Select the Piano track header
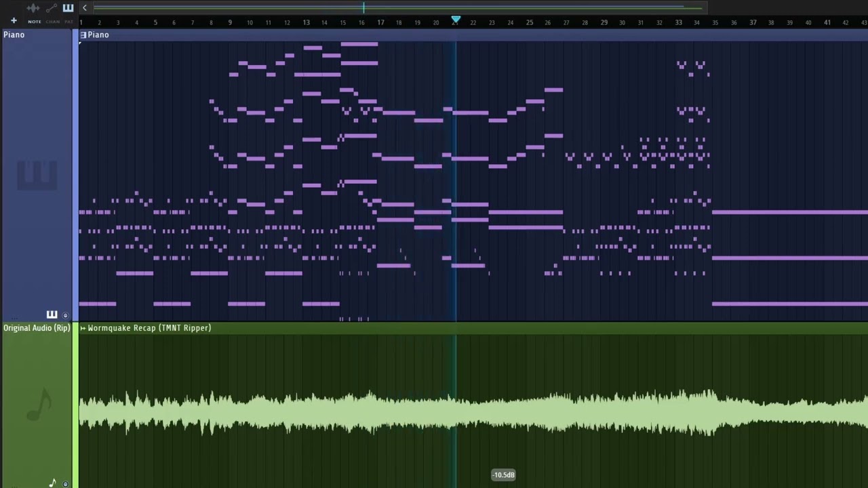Screen dimensions: 868x488 (x=37, y=175)
